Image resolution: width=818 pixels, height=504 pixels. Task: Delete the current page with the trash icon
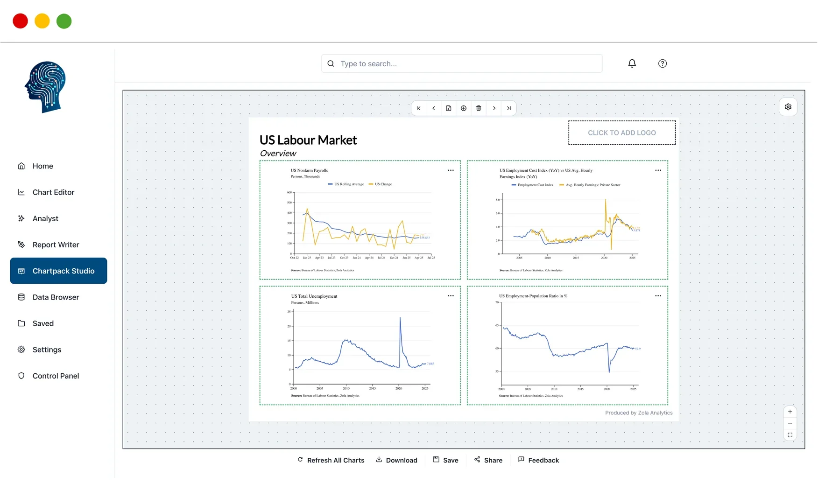(479, 108)
